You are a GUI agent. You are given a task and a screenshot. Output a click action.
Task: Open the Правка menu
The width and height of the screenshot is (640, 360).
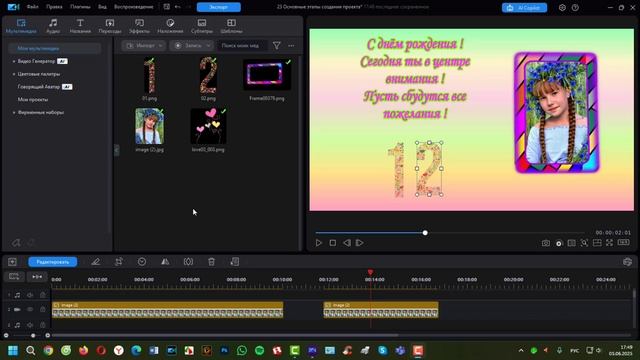click(54, 7)
